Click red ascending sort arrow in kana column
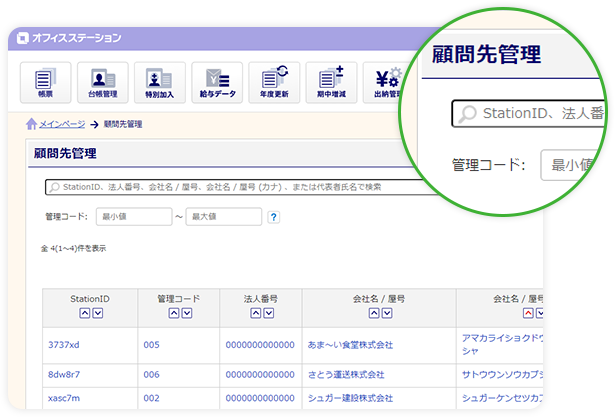 (x=528, y=313)
